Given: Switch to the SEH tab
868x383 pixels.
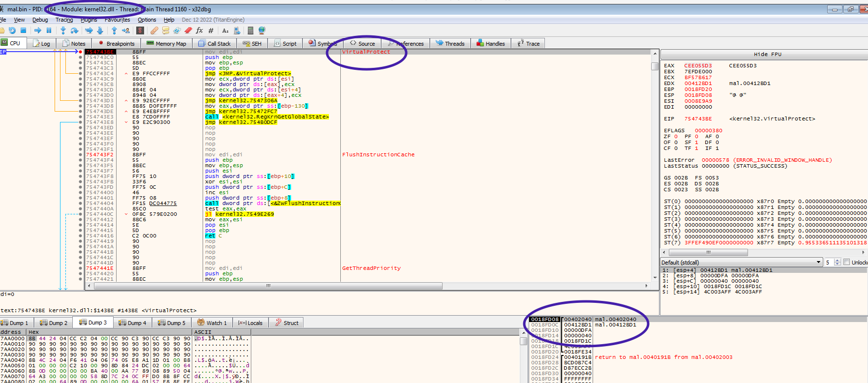Looking at the screenshot, I should tap(252, 43).
